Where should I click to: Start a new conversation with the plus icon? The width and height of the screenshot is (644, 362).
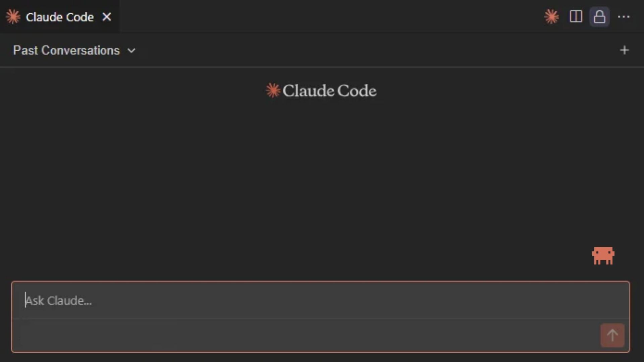624,50
